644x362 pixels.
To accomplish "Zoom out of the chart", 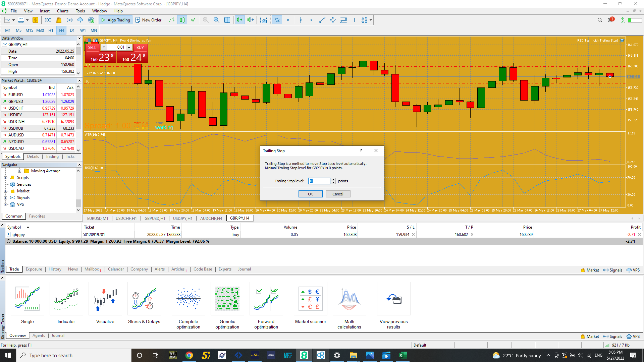I will (x=216, y=20).
